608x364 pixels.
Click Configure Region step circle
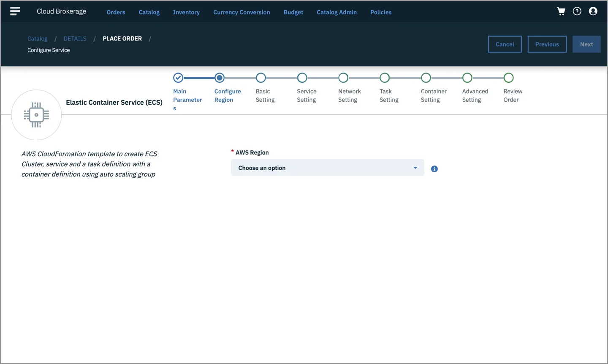click(x=220, y=78)
